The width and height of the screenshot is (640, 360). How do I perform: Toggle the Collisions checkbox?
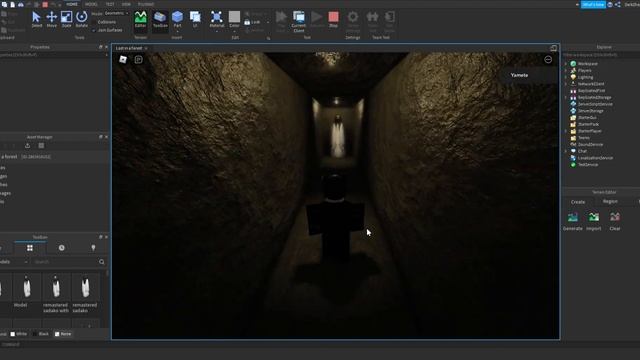point(93,22)
